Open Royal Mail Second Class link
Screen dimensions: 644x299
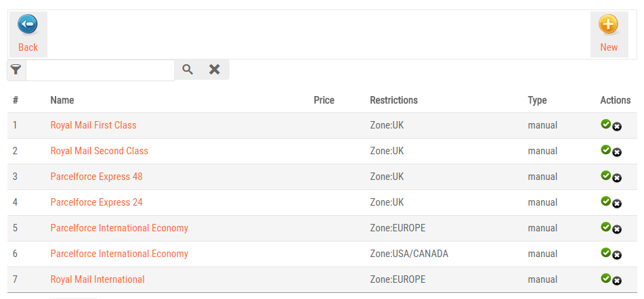(99, 151)
